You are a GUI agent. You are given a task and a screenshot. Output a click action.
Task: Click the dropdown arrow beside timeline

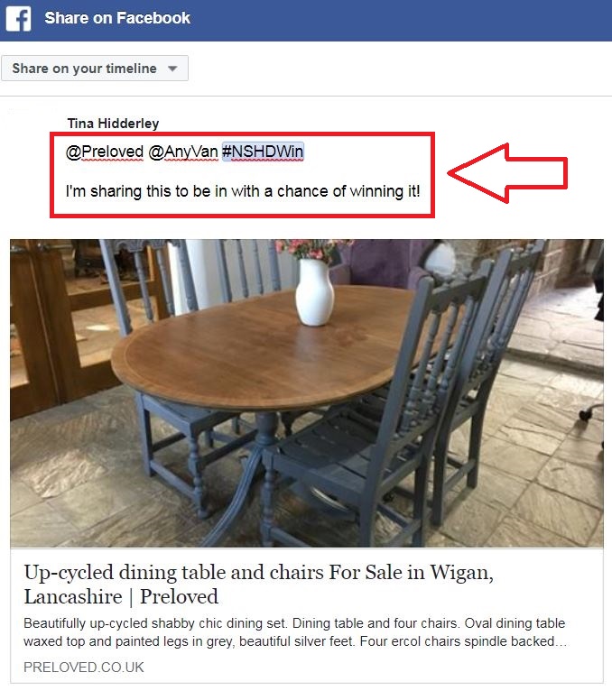click(x=172, y=69)
